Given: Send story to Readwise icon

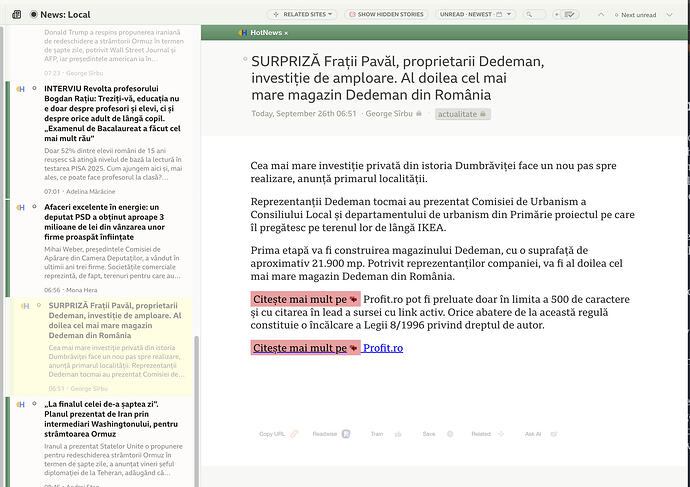Looking at the screenshot, I should pos(346,434).
